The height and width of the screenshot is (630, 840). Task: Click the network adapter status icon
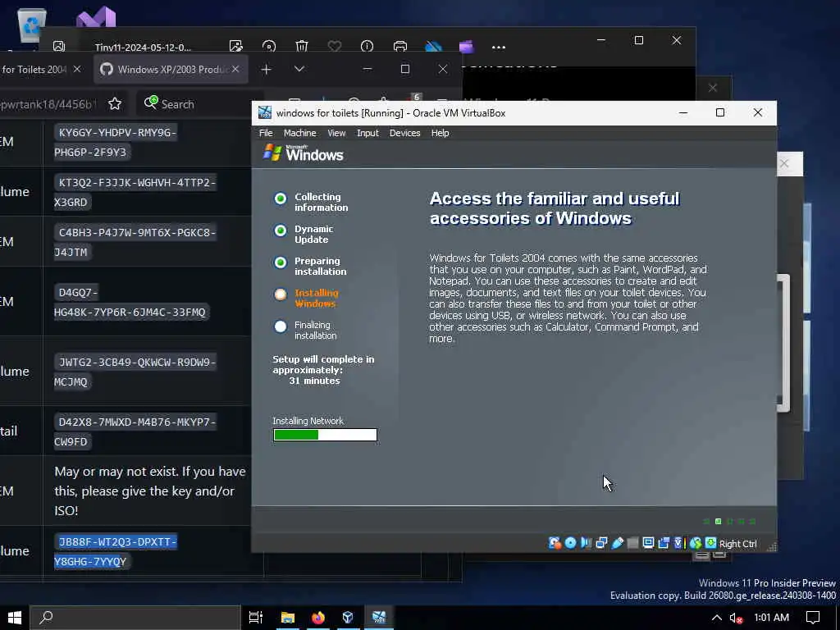(601, 543)
